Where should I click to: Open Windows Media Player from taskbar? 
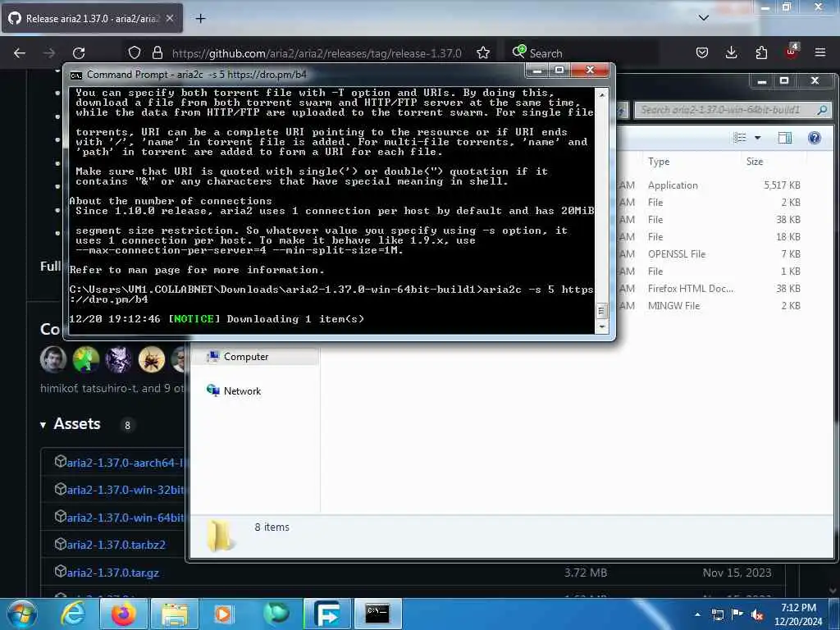click(x=223, y=614)
